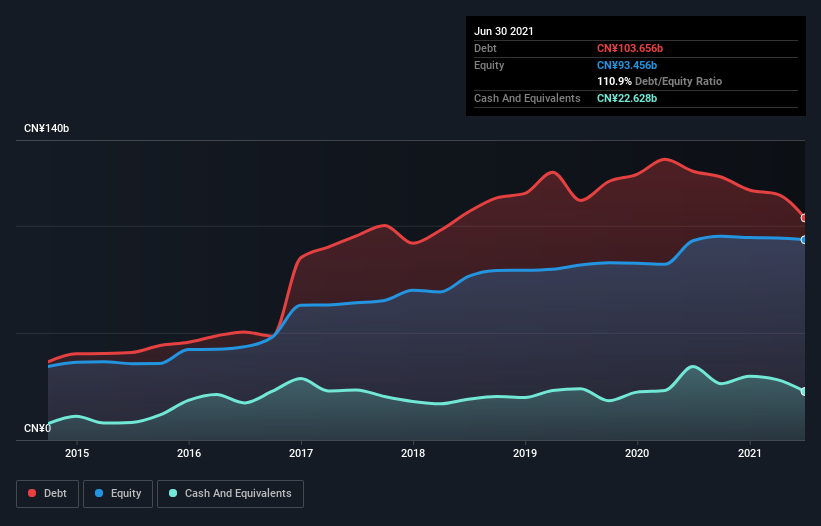Viewport: 821px width, 526px height.
Task: Click the 110.9% Debt/Equity Ratio text
Action: pyautogui.click(x=659, y=81)
